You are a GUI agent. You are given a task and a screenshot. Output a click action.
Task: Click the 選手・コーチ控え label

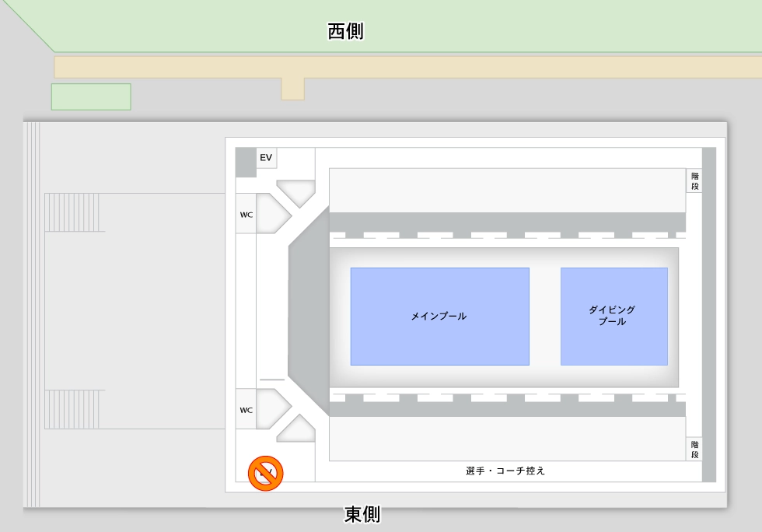(505, 471)
